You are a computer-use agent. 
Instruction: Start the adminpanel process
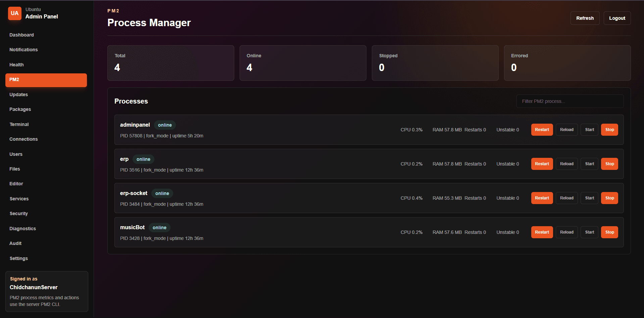click(x=590, y=130)
